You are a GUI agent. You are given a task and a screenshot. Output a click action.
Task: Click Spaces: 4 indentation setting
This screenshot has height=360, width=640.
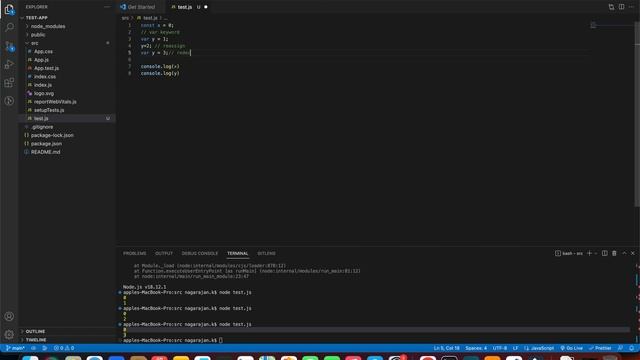point(476,348)
